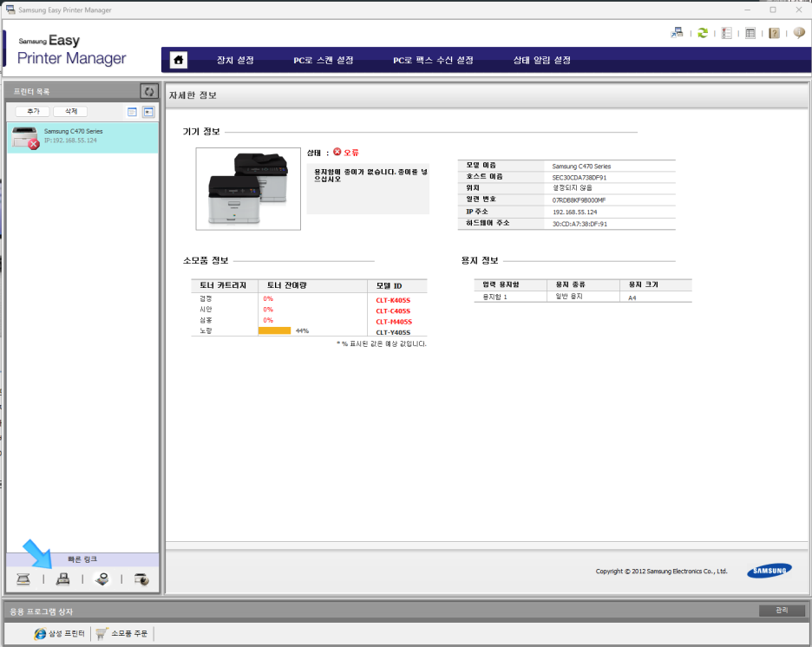Click the 검정 toner cartridge row label
The height and width of the screenshot is (647, 812).
206,298
